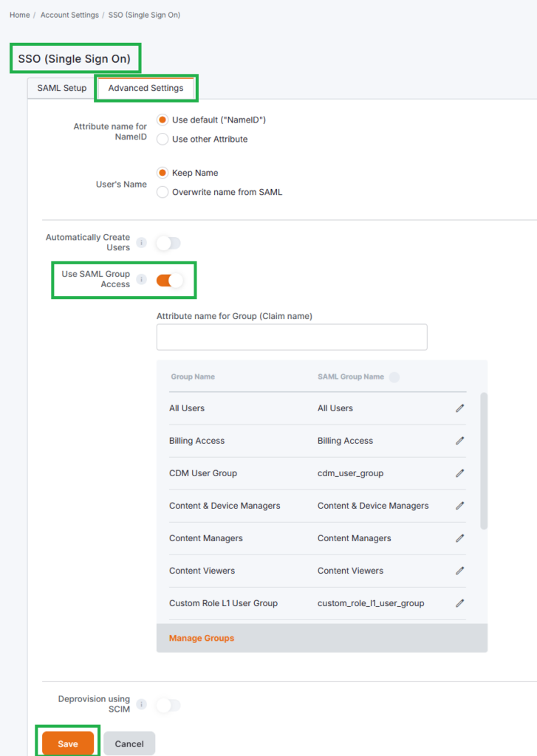Edit Custom Role L1 User Group mapping
Image resolution: width=537 pixels, height=756 pixels.
click(x=459, y=603)
